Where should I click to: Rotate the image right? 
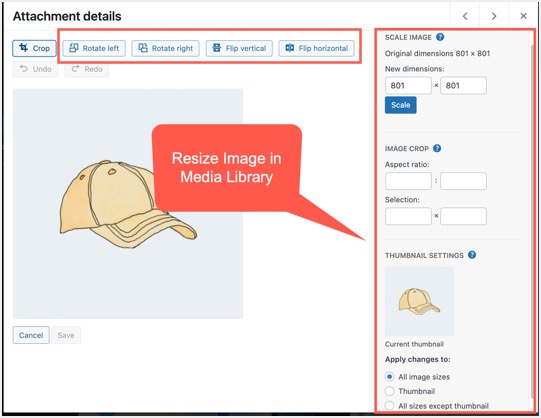click(x=165, y=48)
